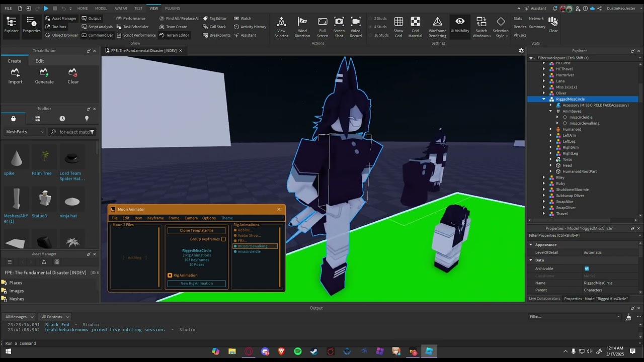Toggle the Rig Animation checkbox
Screen dimensions: 644x362
click(x=170, y=276)
